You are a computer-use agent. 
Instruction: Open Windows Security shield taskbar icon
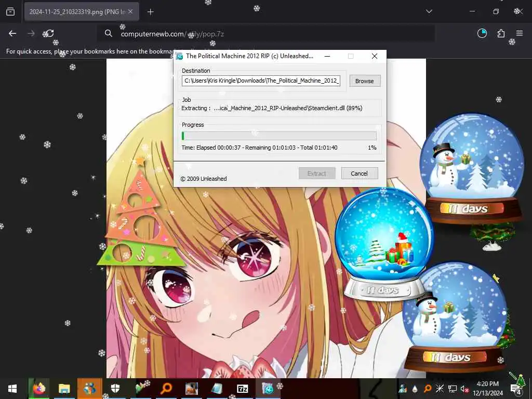115,389
